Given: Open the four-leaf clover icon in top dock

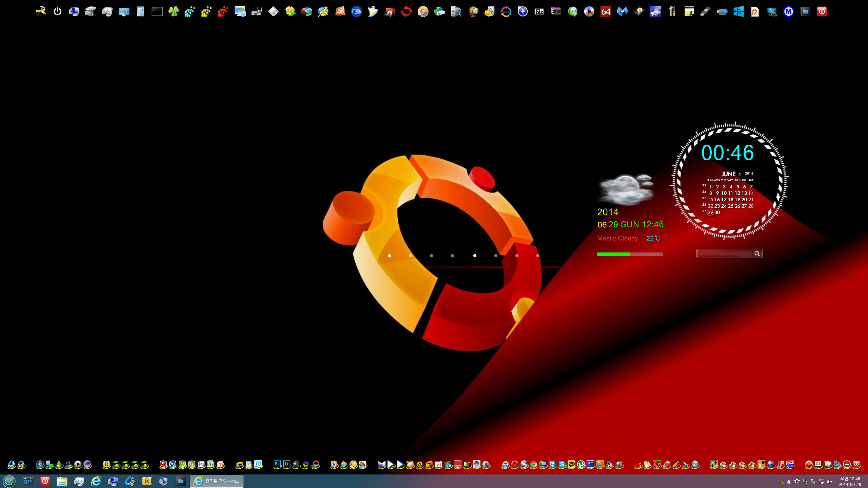Looking at the screenshot, I should coord(174,12).
